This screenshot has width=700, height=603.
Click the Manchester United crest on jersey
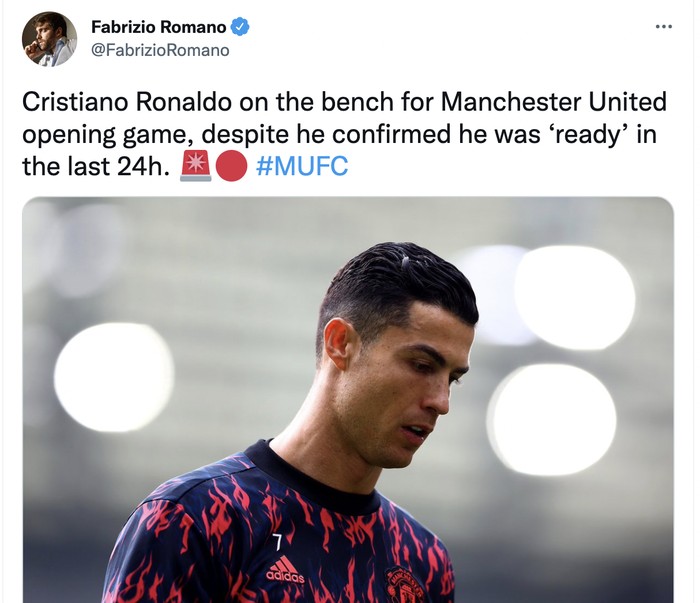point(405,584)
